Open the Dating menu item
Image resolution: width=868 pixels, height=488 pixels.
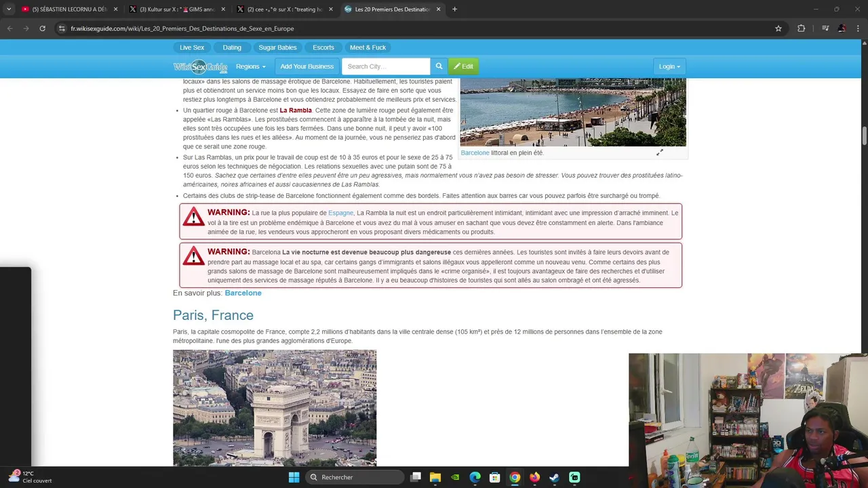click(232, 47)
